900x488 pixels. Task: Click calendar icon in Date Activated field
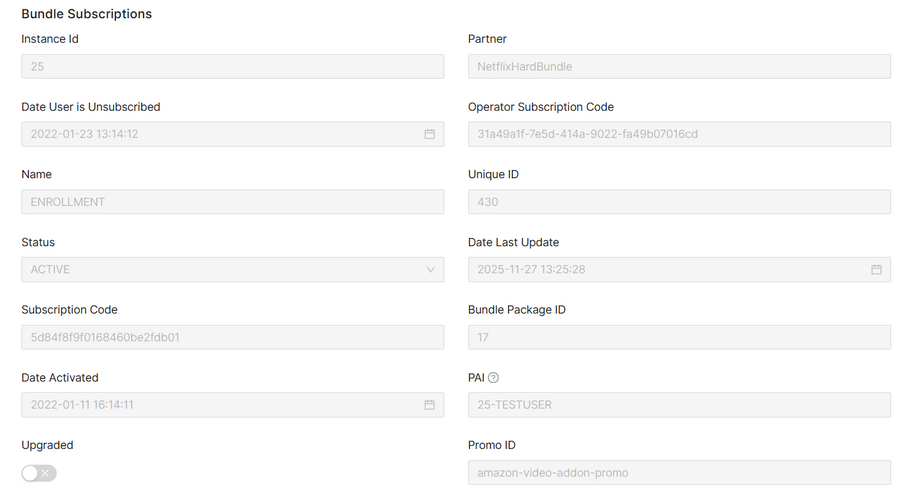coord(429,405)
